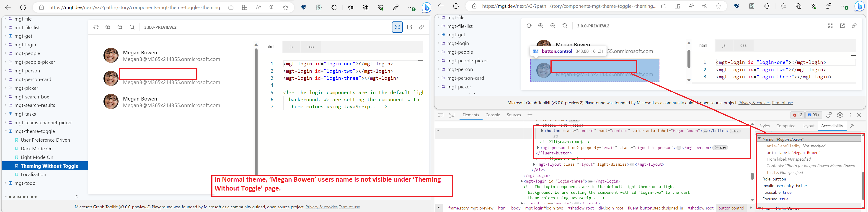Open the Console tab in DevTools
The image size is (868, 212).
493,115
